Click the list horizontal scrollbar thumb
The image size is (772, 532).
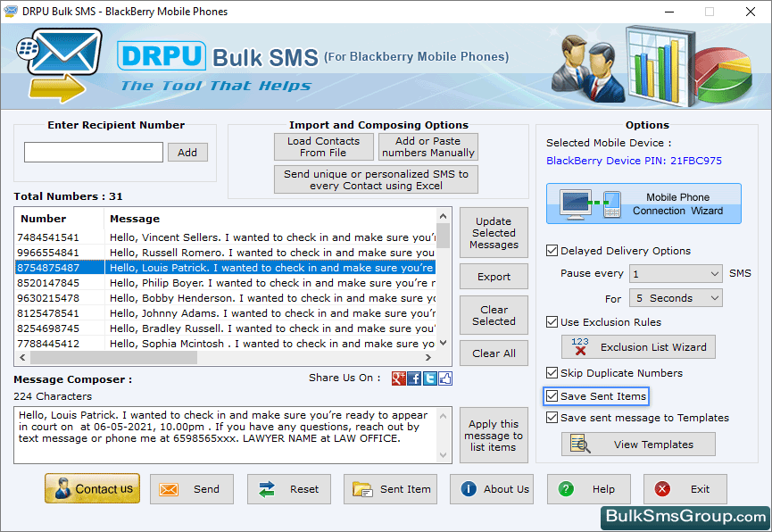pos(113,358)
